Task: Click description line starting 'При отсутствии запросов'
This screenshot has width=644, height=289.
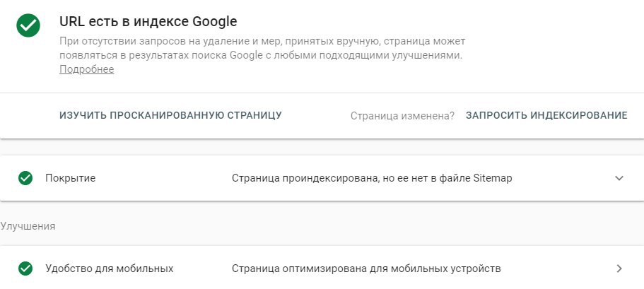Action: (262, 42)
